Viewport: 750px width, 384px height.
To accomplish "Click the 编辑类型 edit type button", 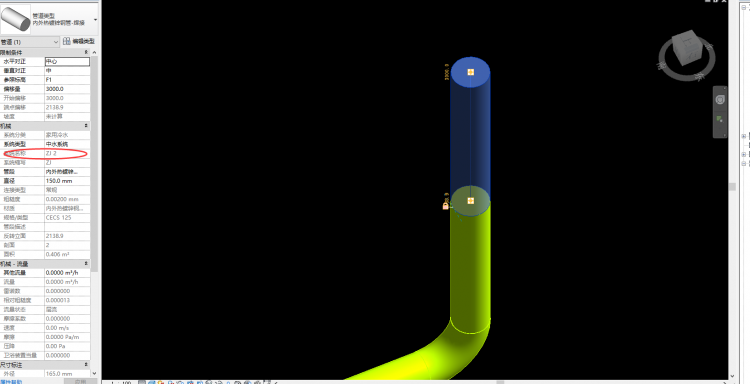I will (x=80, y=42).
